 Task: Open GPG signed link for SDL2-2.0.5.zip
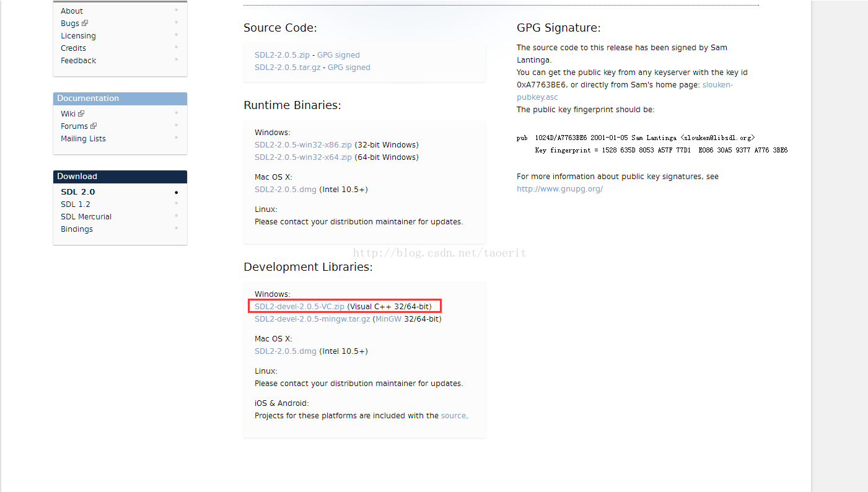(x=338, y=55)
